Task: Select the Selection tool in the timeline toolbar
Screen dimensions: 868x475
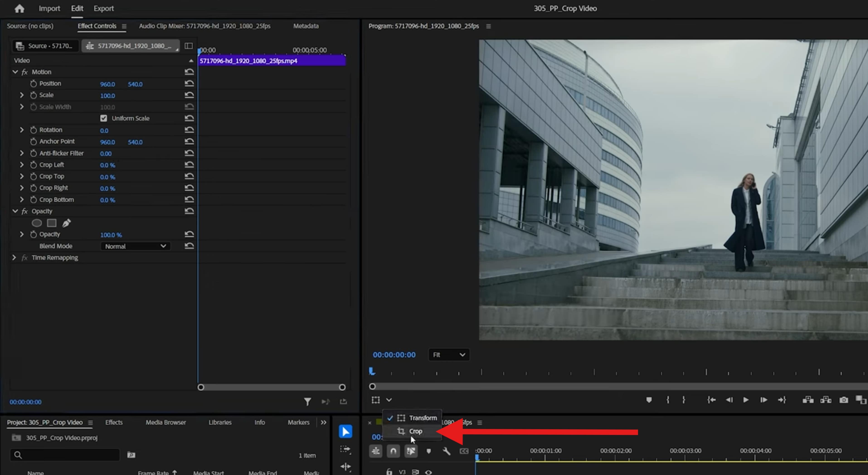Action: click(x=345, y=431)
